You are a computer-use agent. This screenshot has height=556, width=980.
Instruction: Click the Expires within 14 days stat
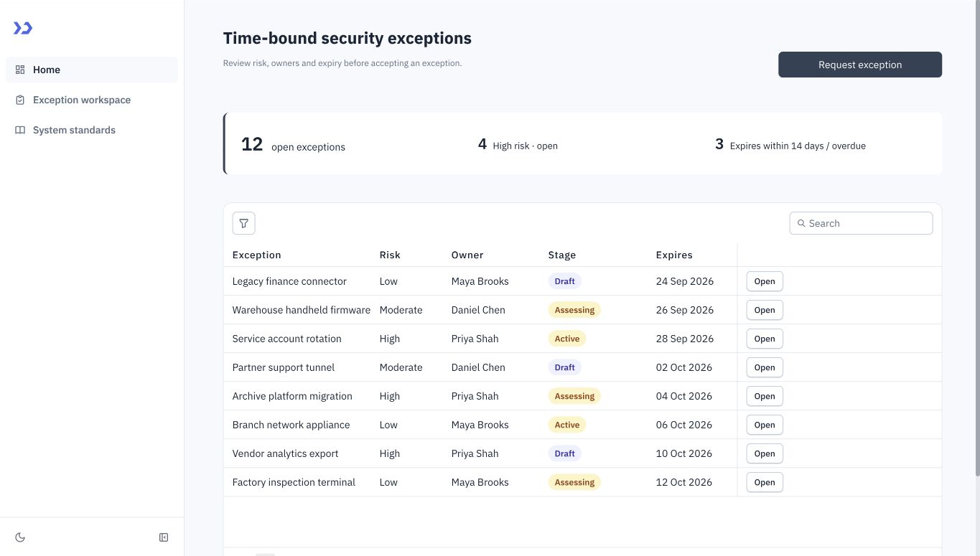pyautogui.click(x=790, y=145)
